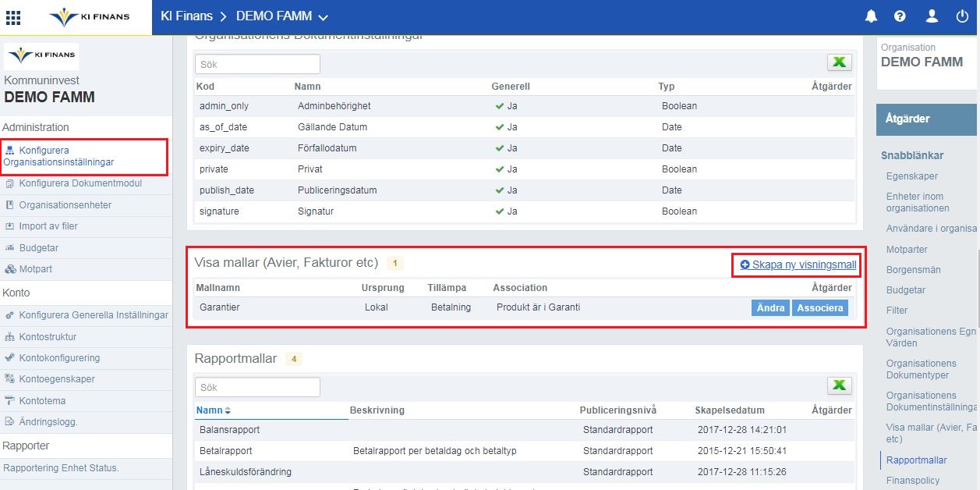Export Rapportmallar table to Excel
This screenshot has width=980, height=490.
tap(840, 385)
